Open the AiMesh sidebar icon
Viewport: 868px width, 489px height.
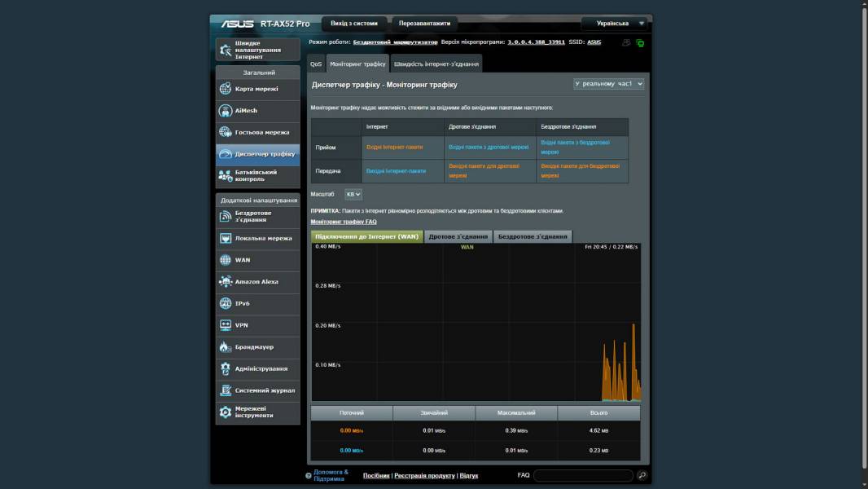226,111
